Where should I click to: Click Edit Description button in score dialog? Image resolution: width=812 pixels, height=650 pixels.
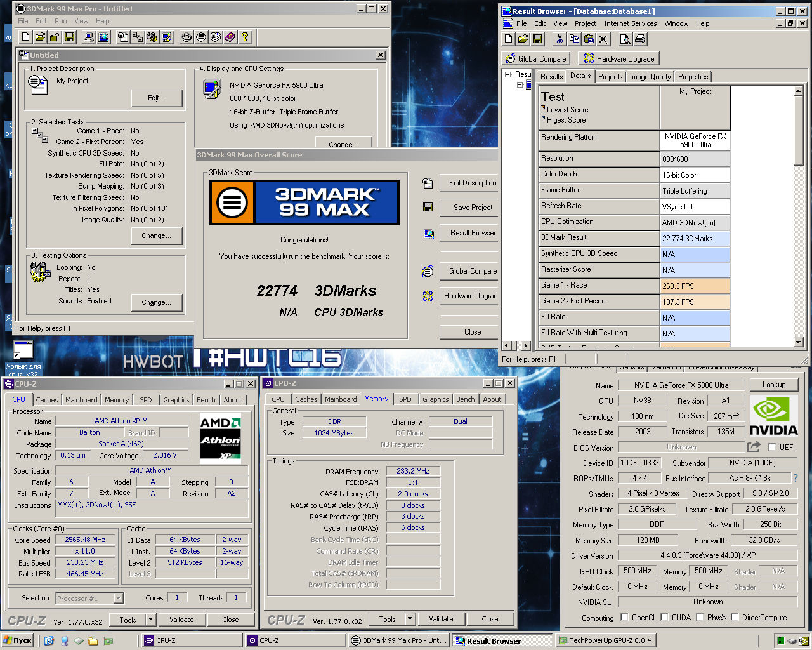468,183
